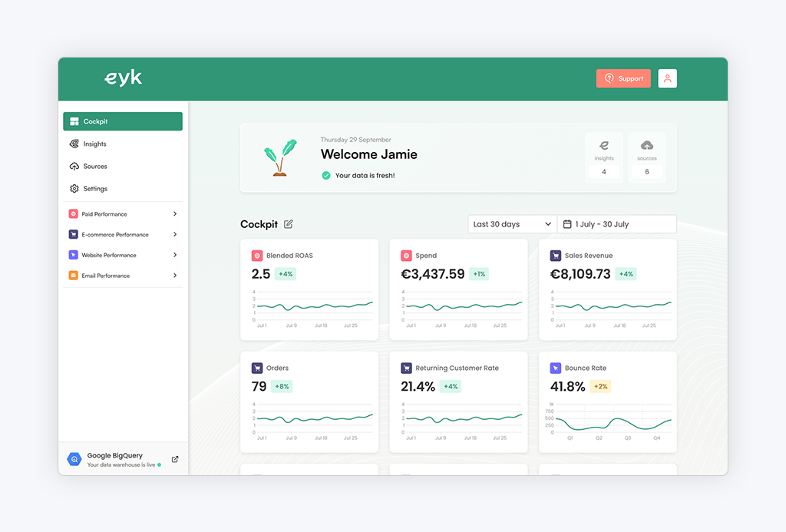Click the Orders cart icon
Viewport: 786px width, 532px height.
pyautogui.click(x=257, y=368)
